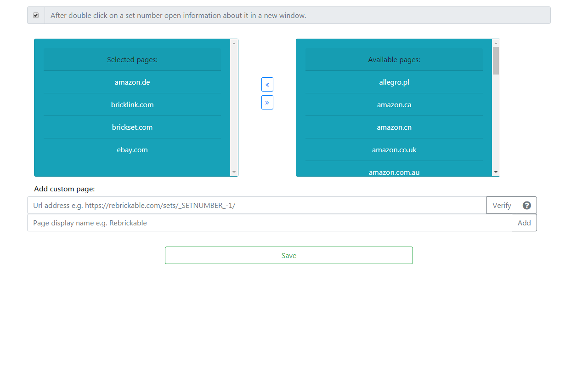Select amazon.de in Selected pages
588x368 pixels.
(132, 82)
